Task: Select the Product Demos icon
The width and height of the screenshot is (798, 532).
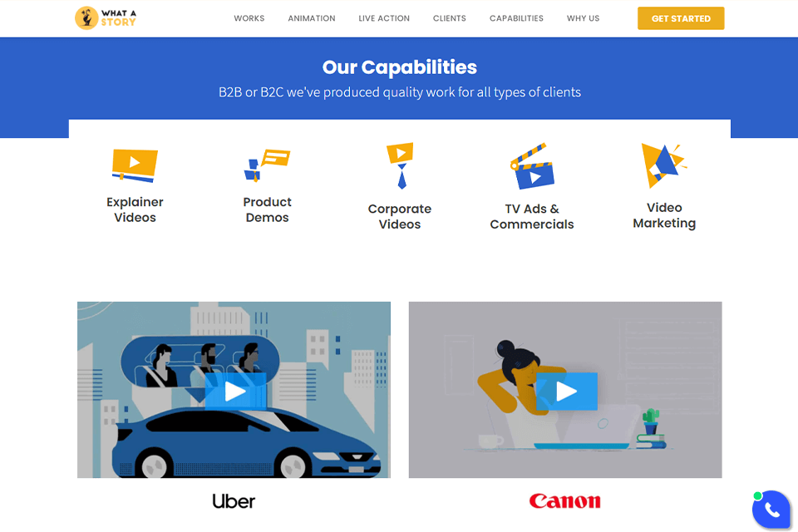Action: [x=267, y=165]
